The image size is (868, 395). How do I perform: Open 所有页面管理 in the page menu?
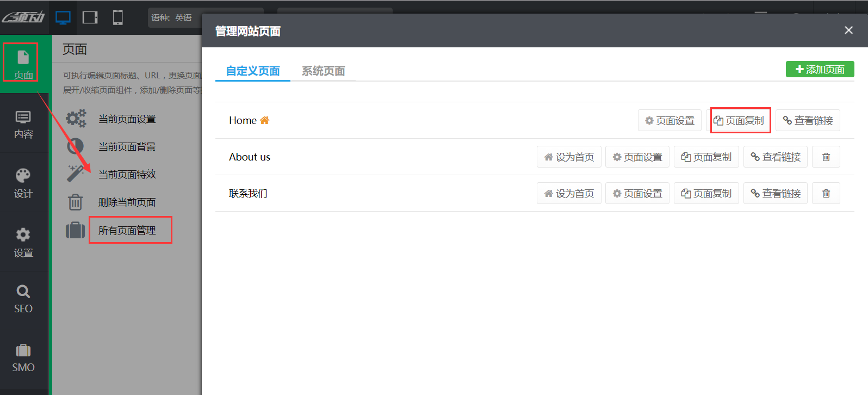(127, 230)
